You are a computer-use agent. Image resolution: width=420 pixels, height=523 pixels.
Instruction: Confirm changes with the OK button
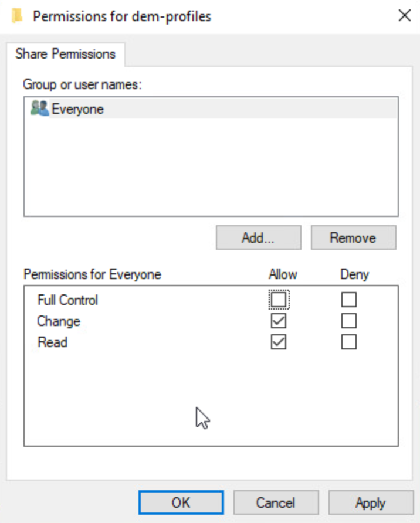tap(181, 502)
